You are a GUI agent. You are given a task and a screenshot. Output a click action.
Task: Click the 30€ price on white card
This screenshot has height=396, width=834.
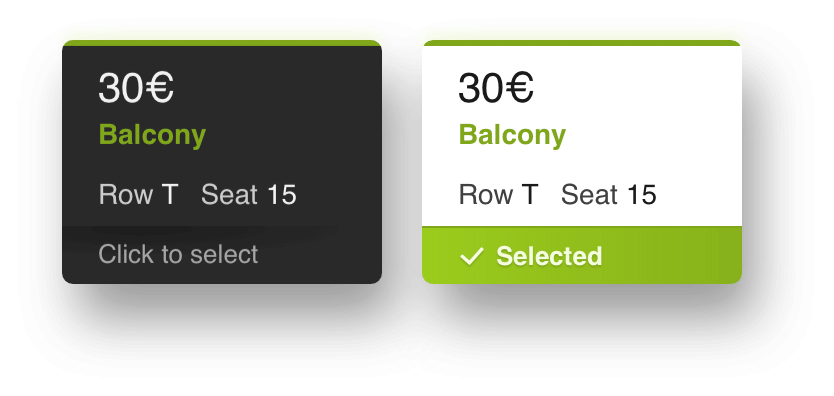click(x=496, y=88)
